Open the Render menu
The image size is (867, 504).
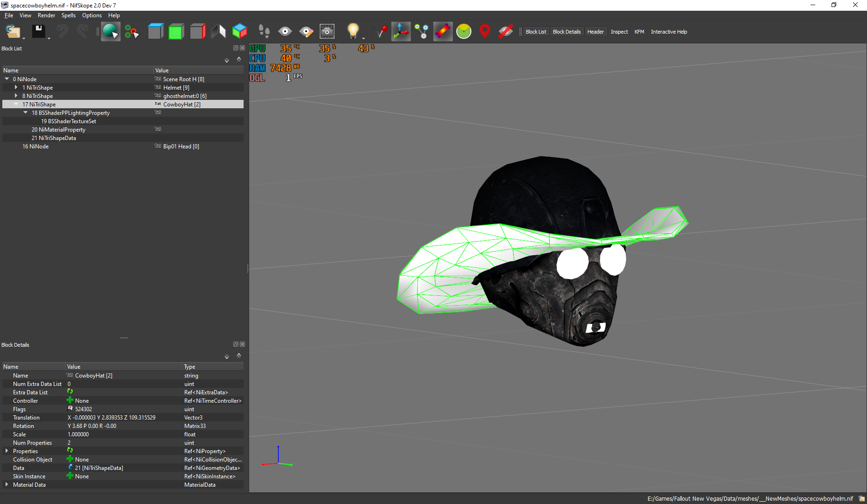click(x=46, y=15)
